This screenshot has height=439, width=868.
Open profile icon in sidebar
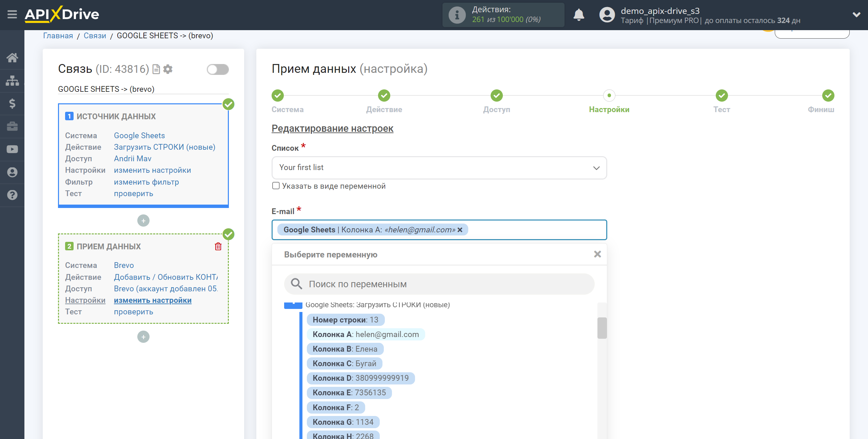(12, 172)
